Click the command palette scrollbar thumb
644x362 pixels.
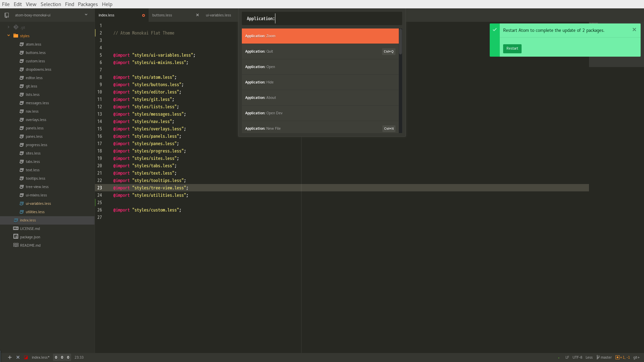tap(400, 42)
